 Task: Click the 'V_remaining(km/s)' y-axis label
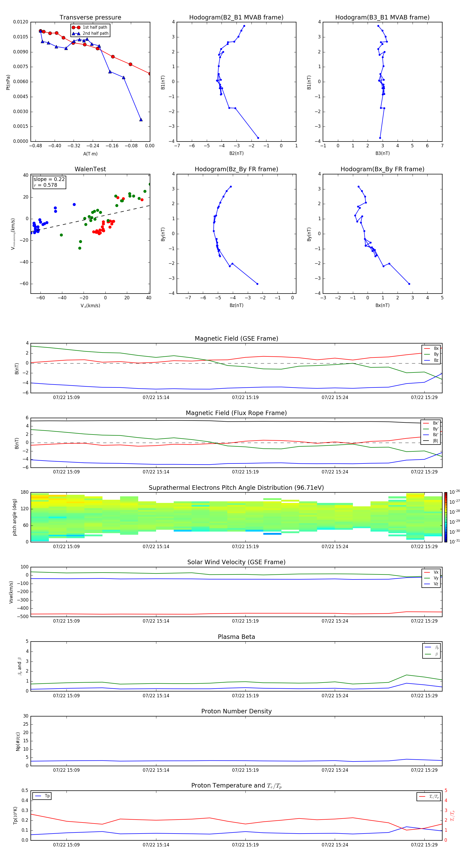(x=13, y=234)
